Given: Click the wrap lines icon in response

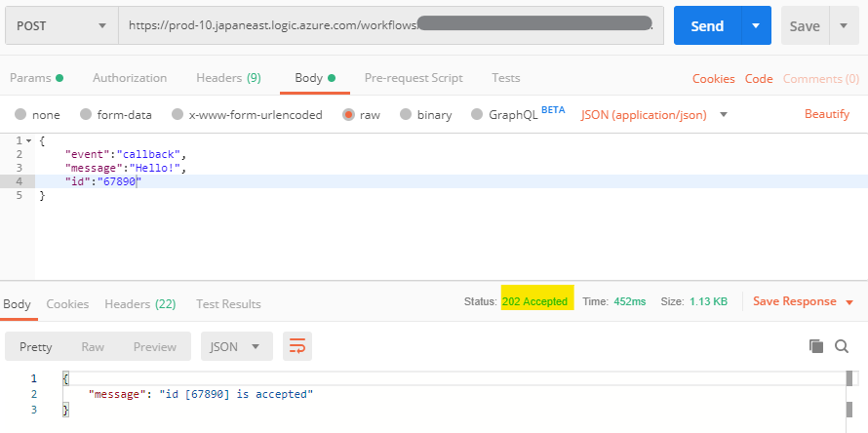Looking at the screenshot, I should pyautogui.click(x=297, y=346).
